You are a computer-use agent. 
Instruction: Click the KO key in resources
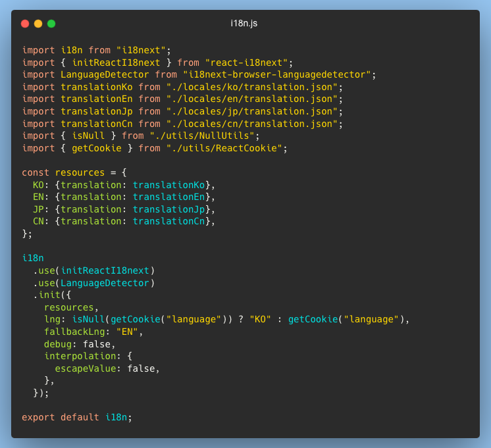pos(38,185)
